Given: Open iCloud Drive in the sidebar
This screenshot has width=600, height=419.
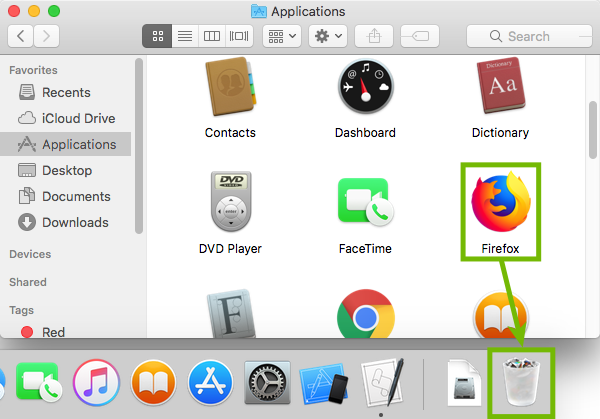Looking at the screenshot, I should tap(65, 119).
